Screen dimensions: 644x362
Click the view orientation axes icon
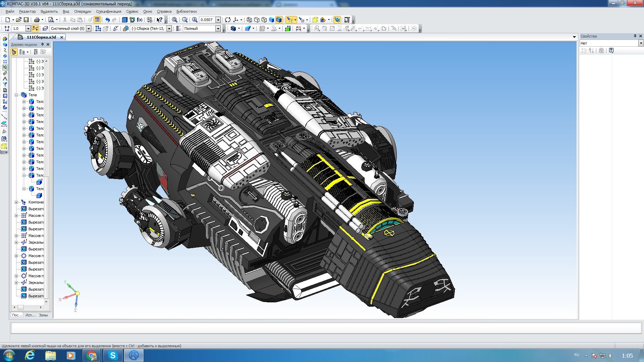click(x=236, y=20)
